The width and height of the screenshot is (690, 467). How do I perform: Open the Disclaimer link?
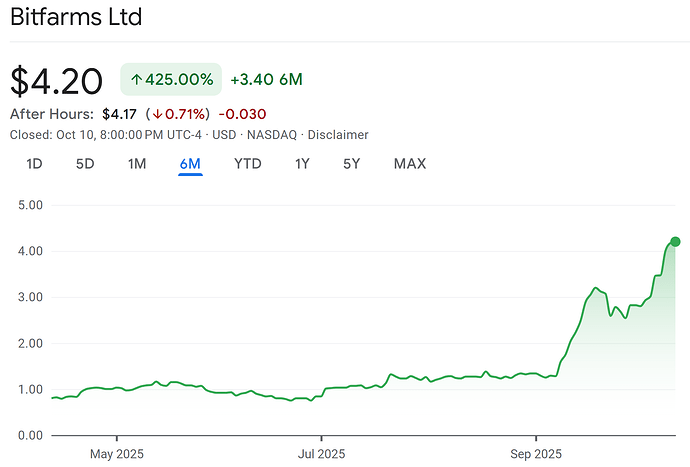click(x=338, y=134)
